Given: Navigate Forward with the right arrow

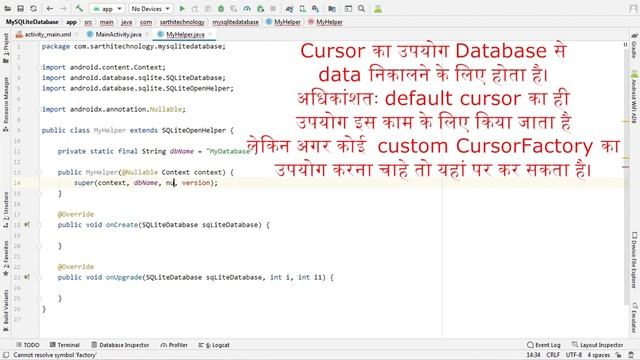Looking at the screenshot, I should 63,9.
